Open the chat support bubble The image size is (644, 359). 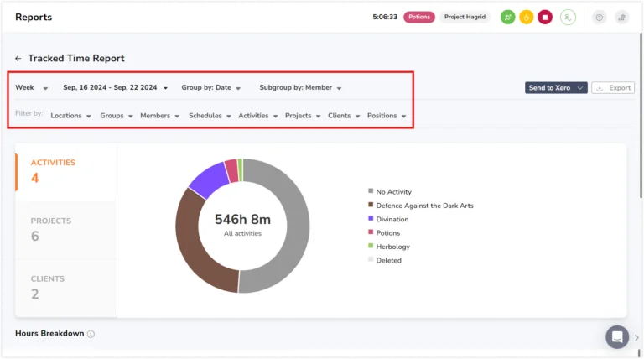coord(617,337)
